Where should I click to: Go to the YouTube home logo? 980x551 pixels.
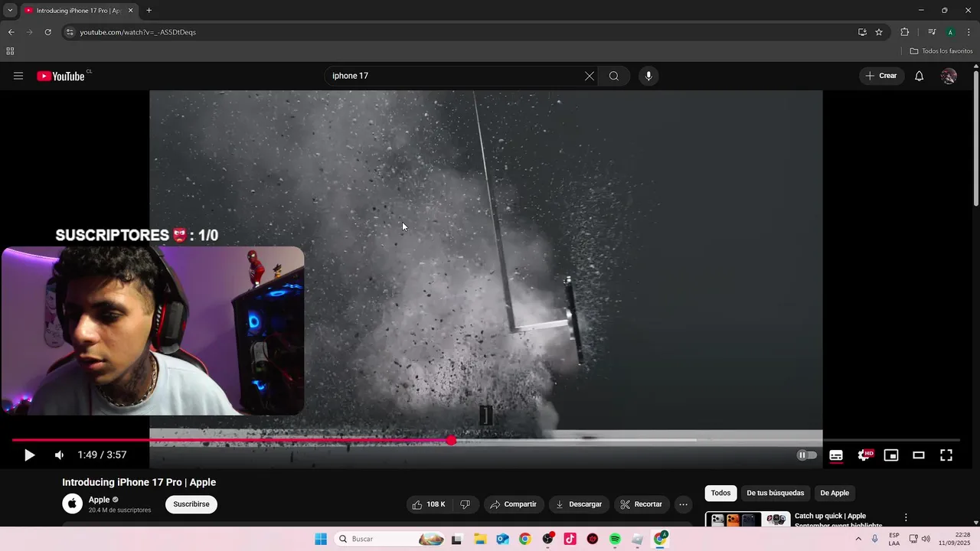[61, 76]
